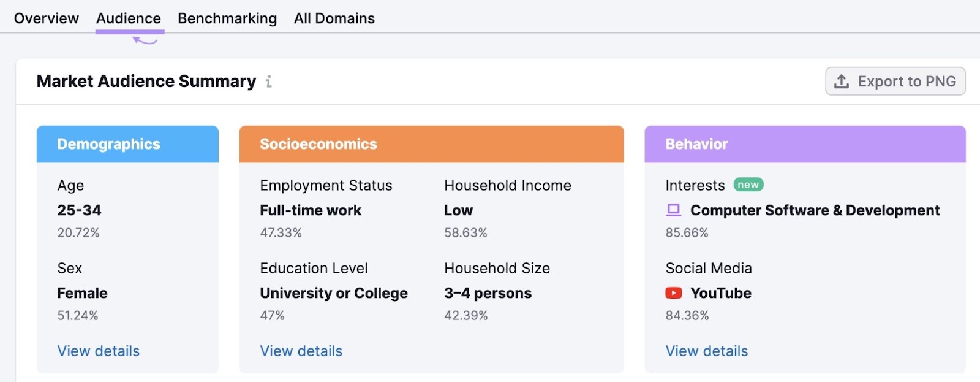The height and width of the screenshot is (382, 980).
Task: Click the purple Behavior header
Action: pyautogui.click(x=805, y=144)
